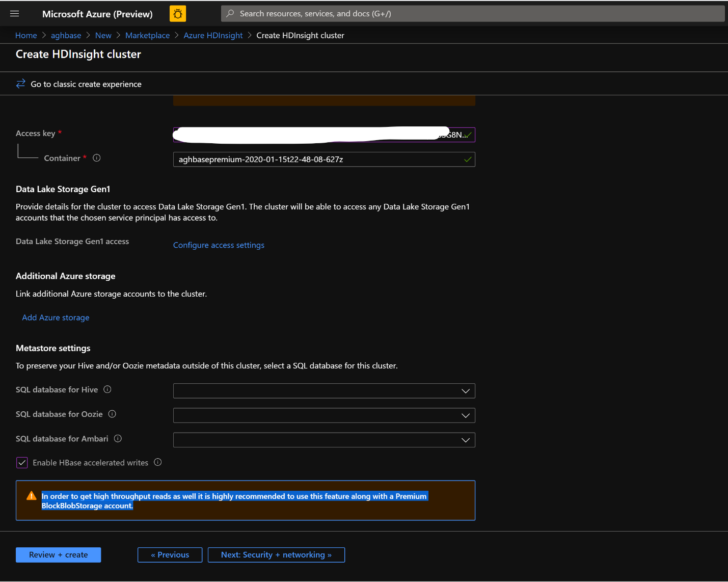The height and width of the screenshot is (582, 728).
Task: Expand the SQL database for Ambari dropdown
Action: (465, 439)
